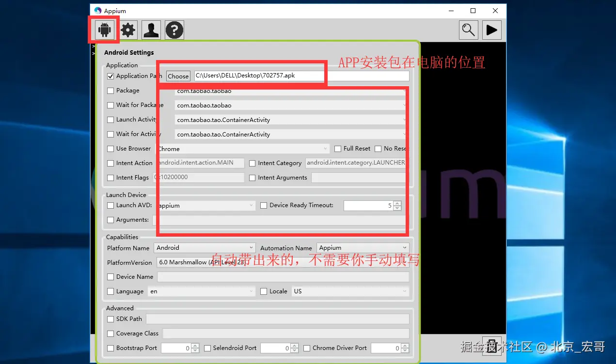Image resolution: width=616 pixels, height=364 pixels.
Task: Increase the Bootstrap Port value
Action: (195, 346)
